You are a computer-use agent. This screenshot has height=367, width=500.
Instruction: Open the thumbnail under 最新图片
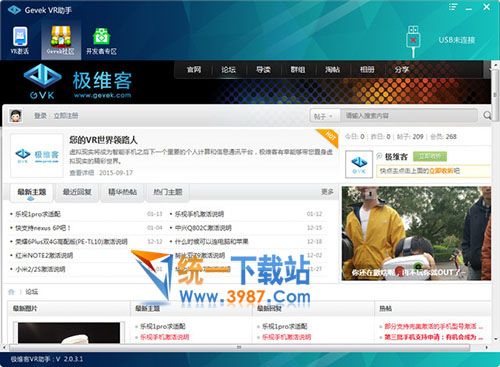click(69, 333)
